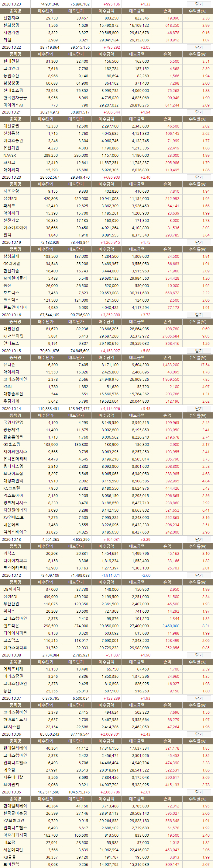
Task: Click the 닫기 button for 2020.10.23
Action: click(x=199, y=4)
